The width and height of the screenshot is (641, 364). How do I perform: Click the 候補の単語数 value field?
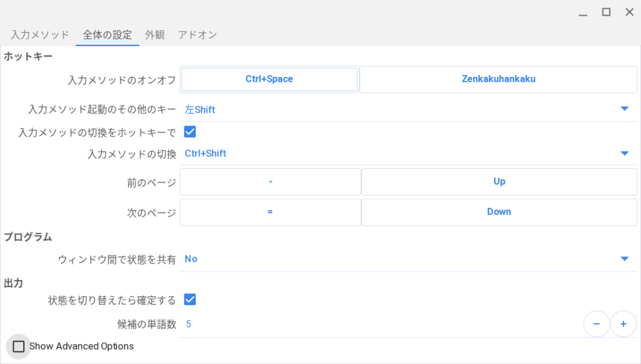coord(381,325)
